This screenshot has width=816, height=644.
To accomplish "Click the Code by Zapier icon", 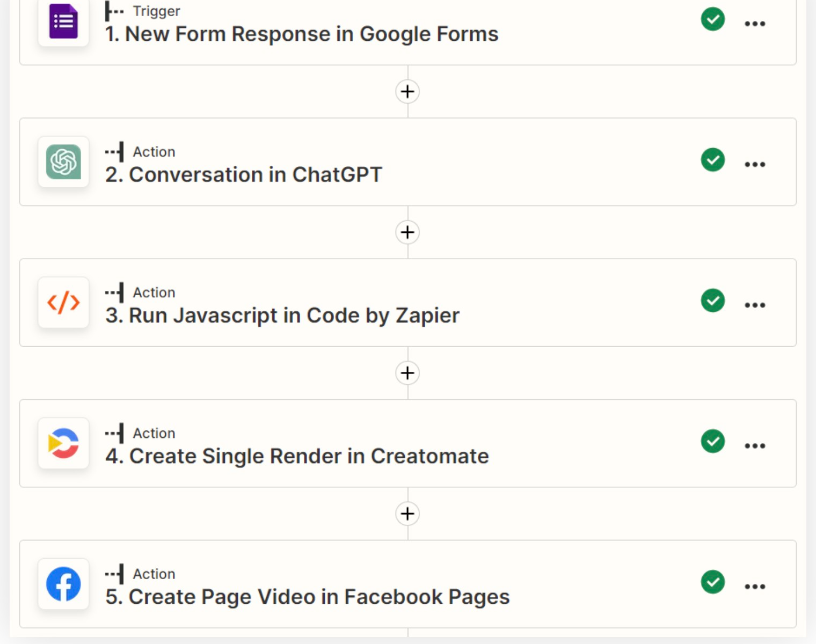I will 63,303.
